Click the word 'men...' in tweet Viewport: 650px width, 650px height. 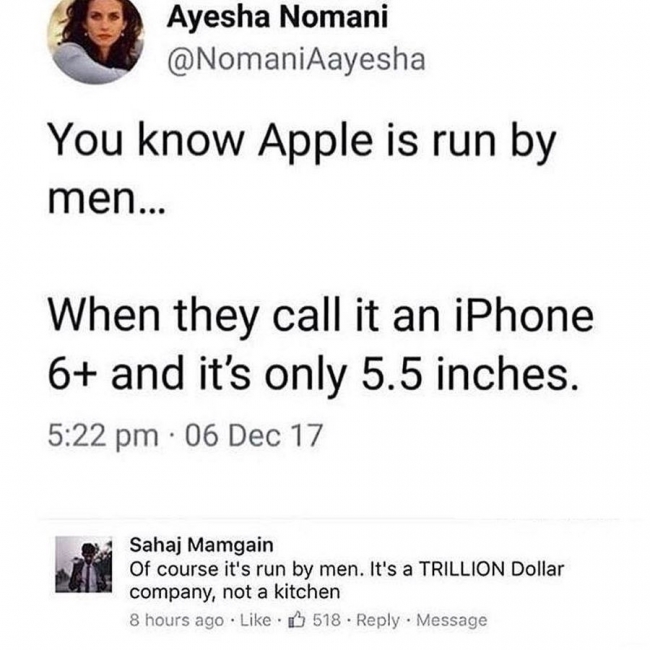(107, 200)
